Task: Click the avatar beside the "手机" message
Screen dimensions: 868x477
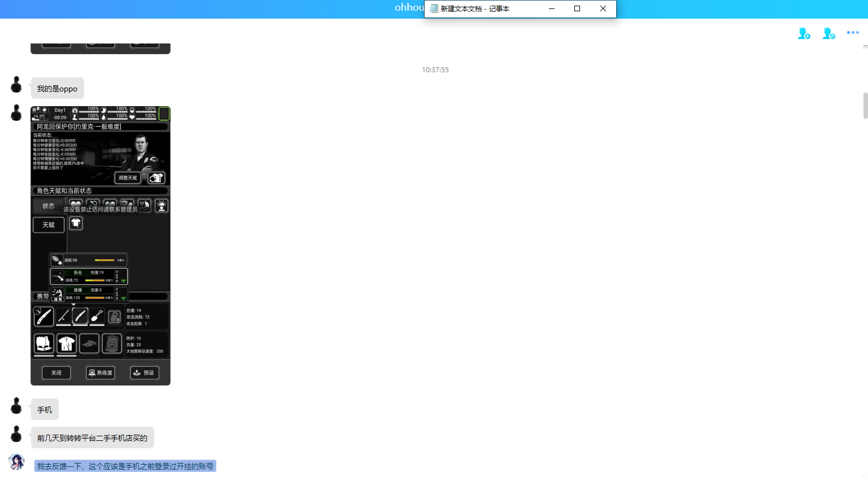Action: (x=16, y=406)
